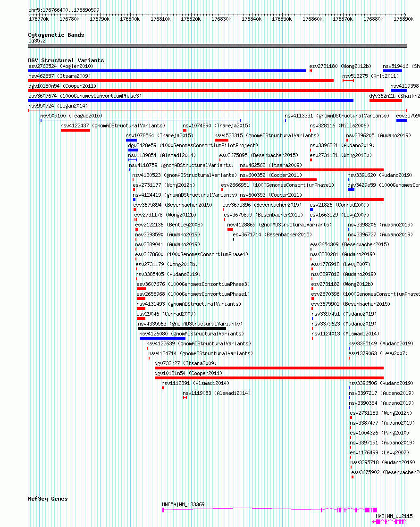This screenshot has height=527, width=420.
Task: Click the esv3607674 1000GenomesConsortiumPhase3 label
Action: pos(85,96)
